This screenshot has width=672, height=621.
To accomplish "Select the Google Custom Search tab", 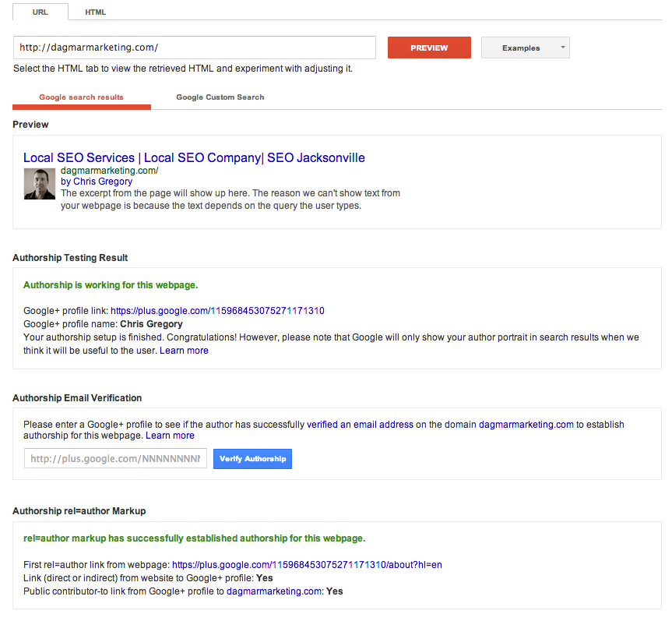I will tap(220, 97).
